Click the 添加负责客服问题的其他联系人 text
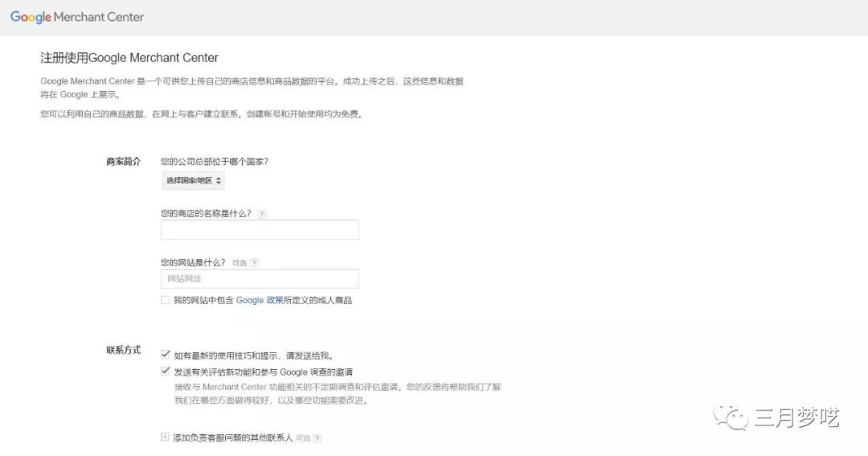This screenshot has width=868, height=456. coord(233,438)
